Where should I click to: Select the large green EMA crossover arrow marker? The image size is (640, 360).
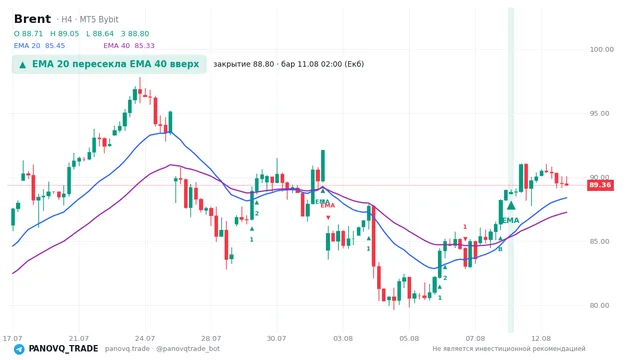(511, 205)
